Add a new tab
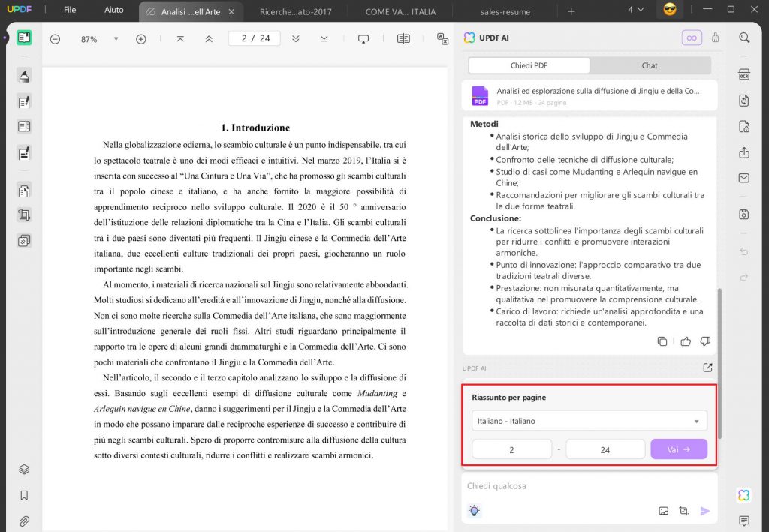The height and width of the screenshot is (532, 769). coord(571,11)
